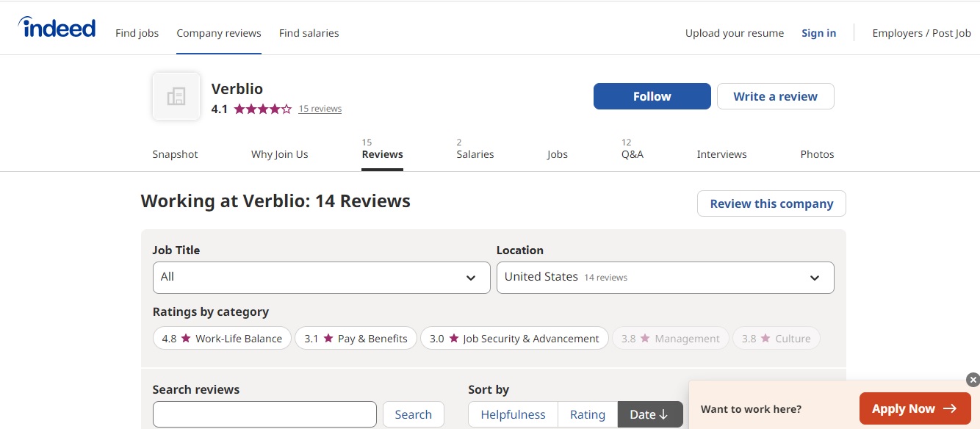Filter by Management rating
980x429 pixels.
coord(670,339)
